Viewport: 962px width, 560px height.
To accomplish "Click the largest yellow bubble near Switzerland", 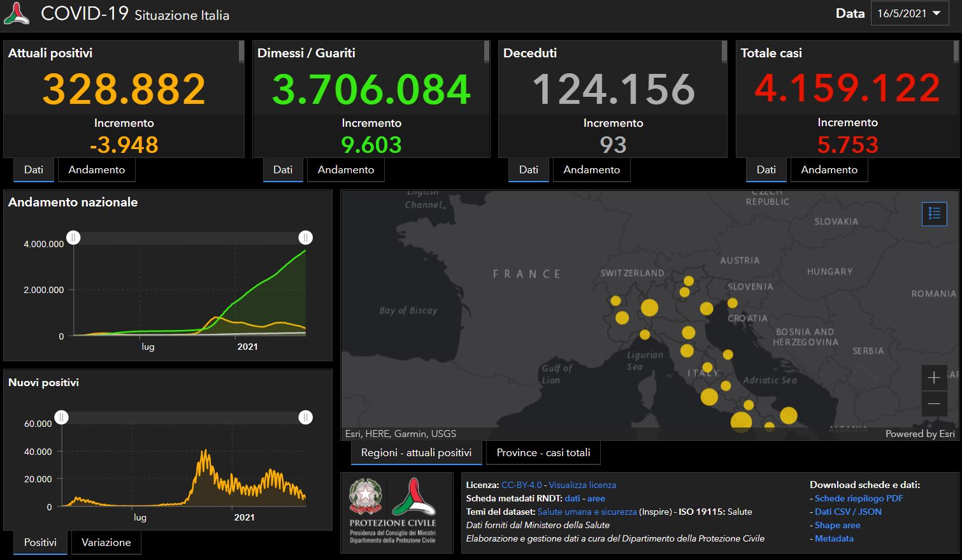I will click(649, 308).
